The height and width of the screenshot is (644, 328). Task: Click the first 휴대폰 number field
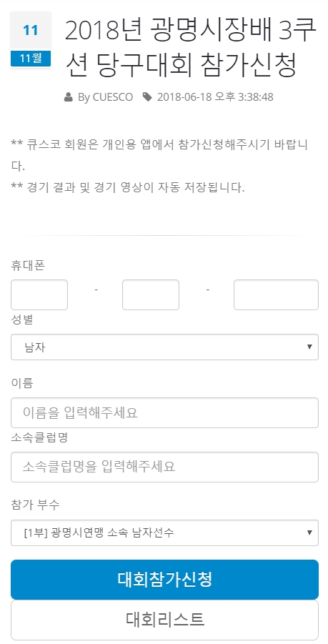tap(39, 295)
